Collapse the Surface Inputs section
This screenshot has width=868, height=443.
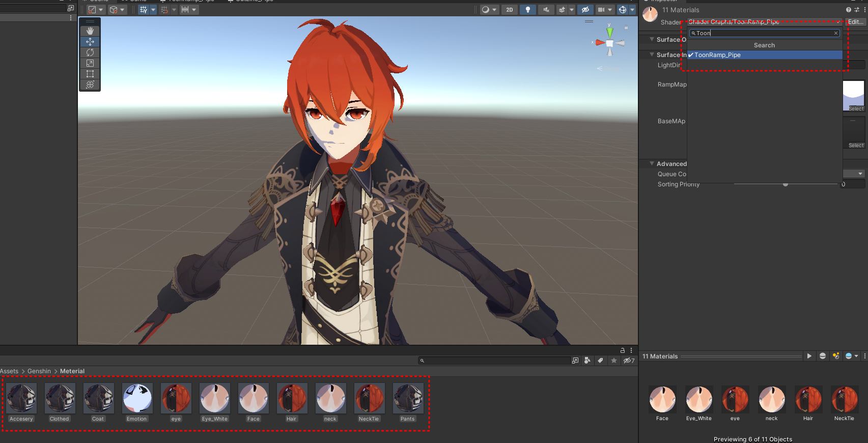coord(652,54)
